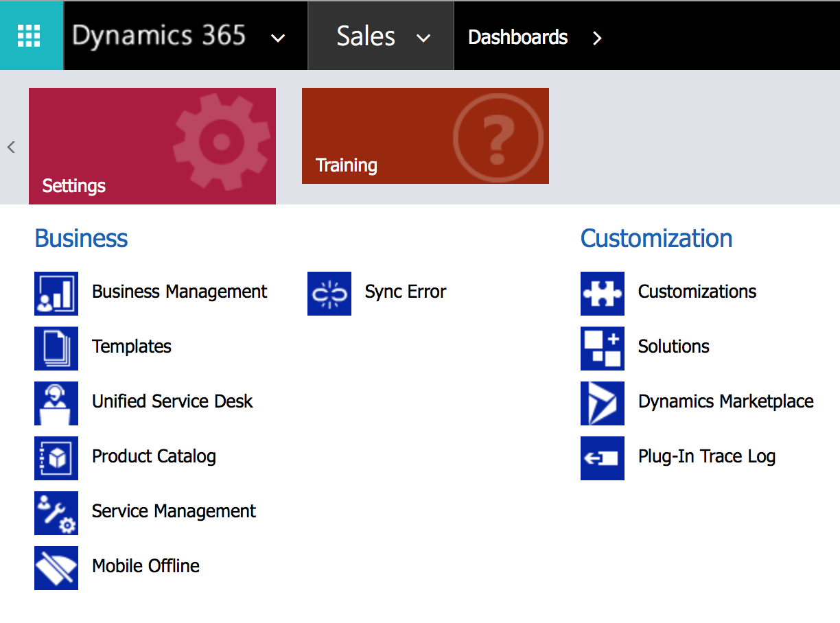Expand the Dynamics 365 dropdown arrow
The width and height of the screenshot is (840, 623).
pyautogui.click(x=278, y=38)
